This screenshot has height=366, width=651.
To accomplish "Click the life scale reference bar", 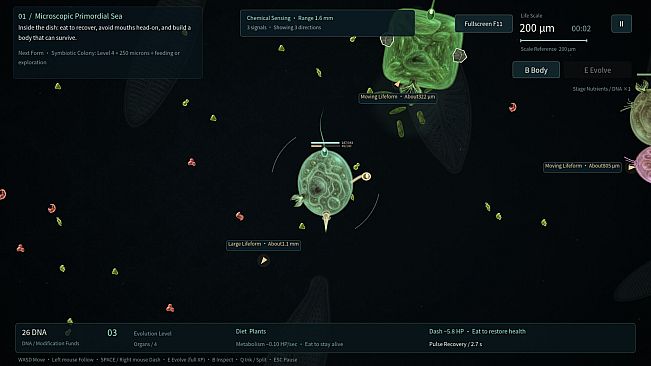I will click(x=553, y=41).
